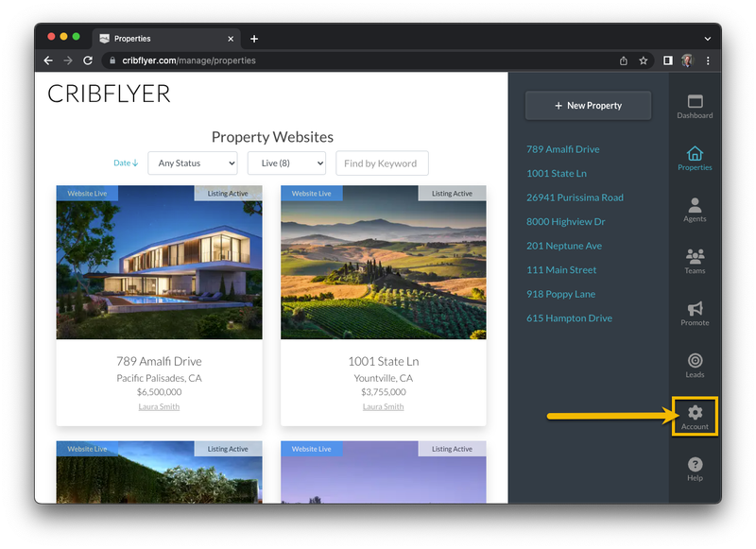This screenshot has width=756, height=549.
Task: Click the browser address bar URL
Action: click(x=189, y=60)
